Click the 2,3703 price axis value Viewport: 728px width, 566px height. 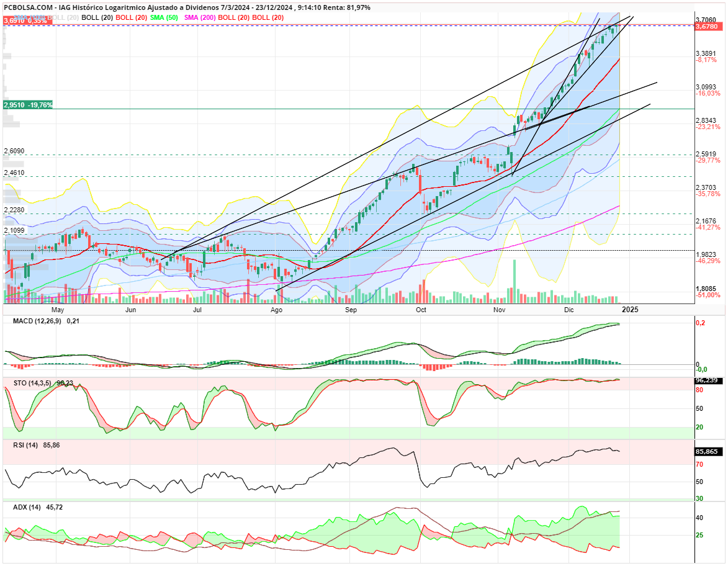point(706,187)
